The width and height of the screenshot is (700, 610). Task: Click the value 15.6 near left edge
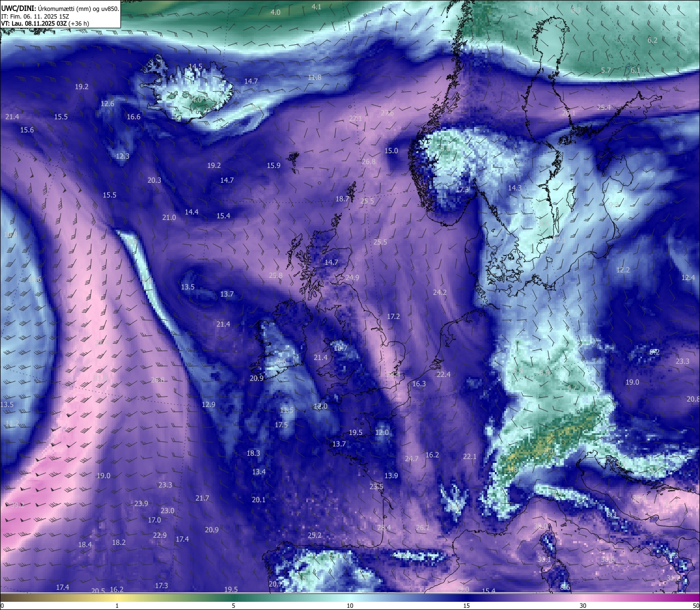(27, 130)
